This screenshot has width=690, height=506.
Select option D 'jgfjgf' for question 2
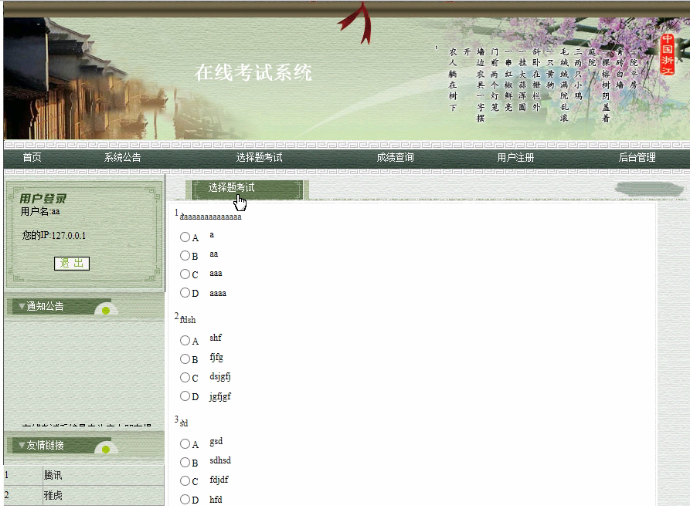pos(185,396)
